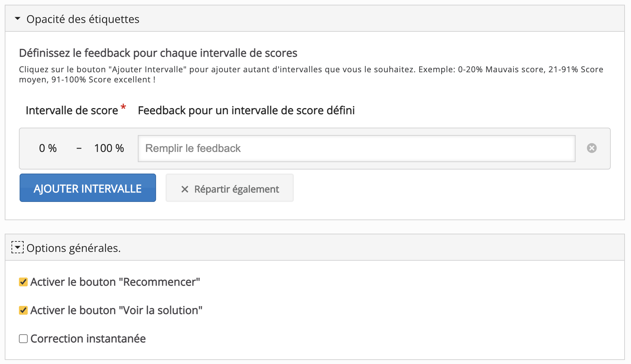Click the Opacité des étiquettes header title
Screen dimensions: 631x364
83,19
